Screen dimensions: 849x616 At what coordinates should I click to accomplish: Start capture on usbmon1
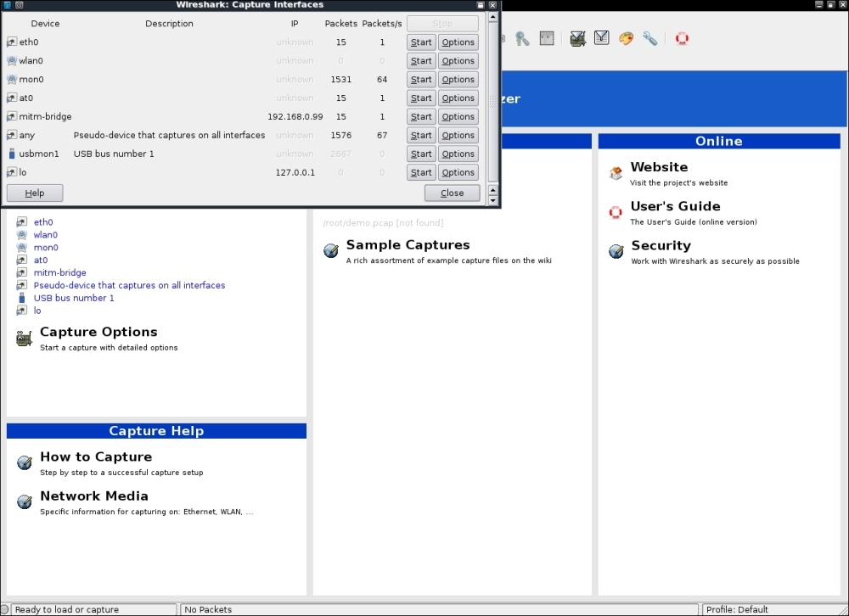(x=421, y=154)
